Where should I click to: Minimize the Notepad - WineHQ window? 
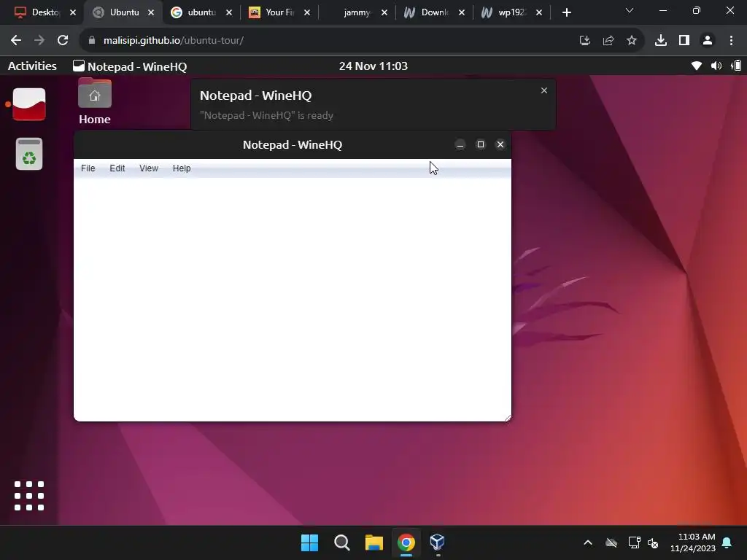460,144
